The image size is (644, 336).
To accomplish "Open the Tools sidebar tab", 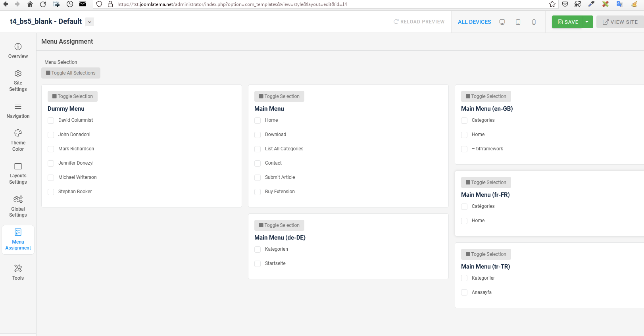I will click(x=18, y=273).
